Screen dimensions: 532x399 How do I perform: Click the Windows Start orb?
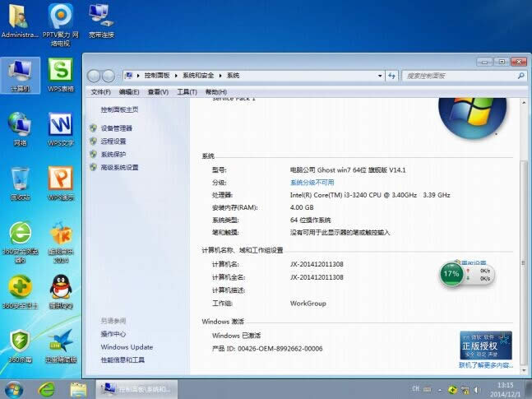click(14, 388)
